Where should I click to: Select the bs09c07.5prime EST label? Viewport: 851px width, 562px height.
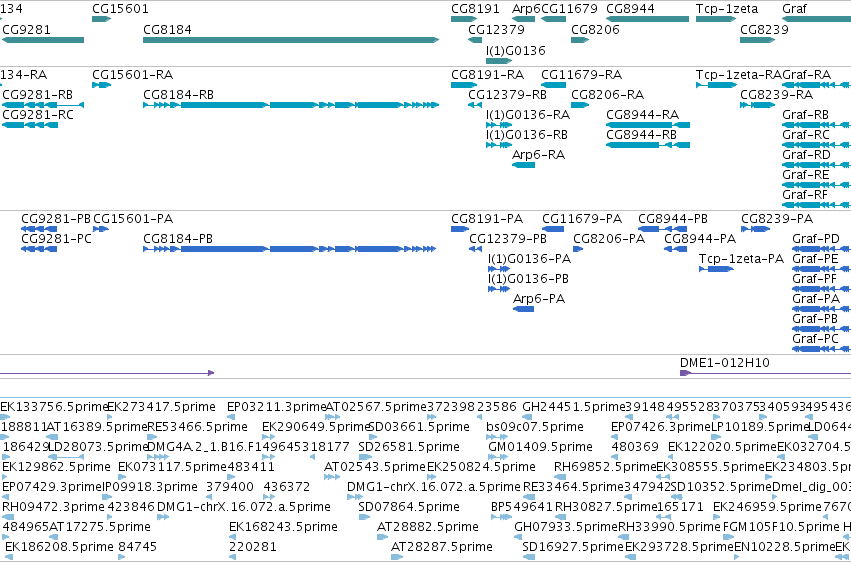tap(535, 427)
